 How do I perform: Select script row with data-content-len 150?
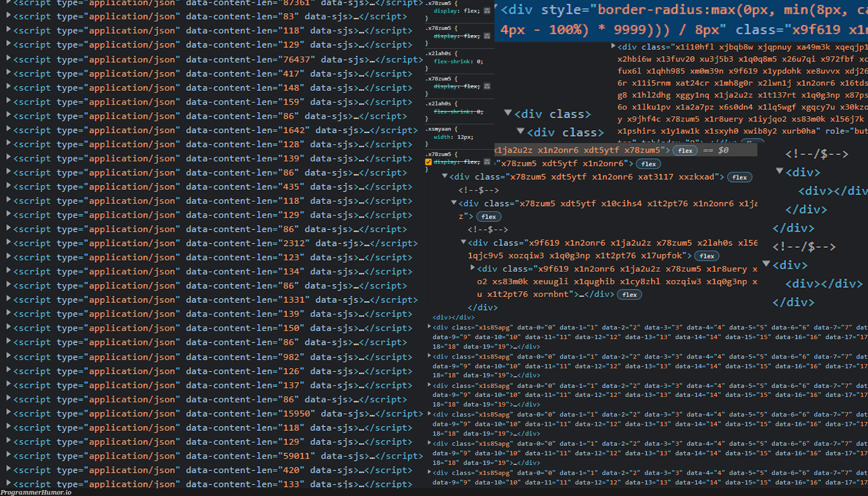[212, 328]
